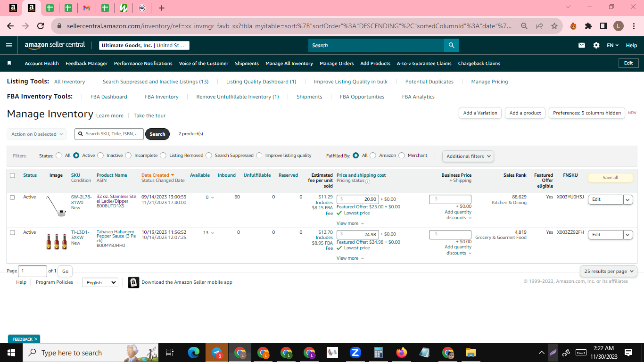The height and width of the screenshot is (362, 644).
Task: Toggle the browser side panel icon
Action: tap(603, 26)
